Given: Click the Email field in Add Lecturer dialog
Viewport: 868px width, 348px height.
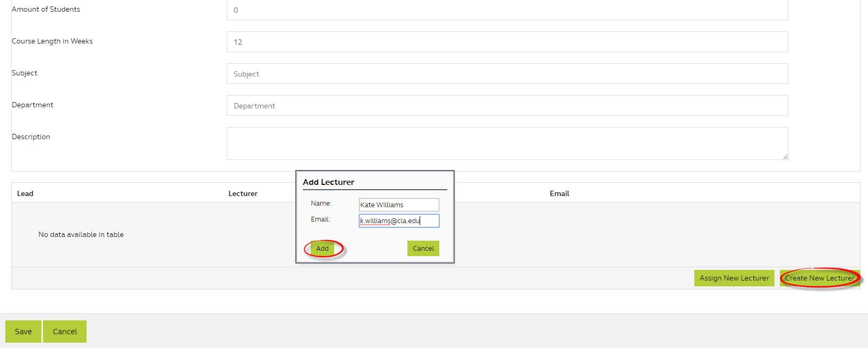Looking at the screenshot, I should (398, 220).
